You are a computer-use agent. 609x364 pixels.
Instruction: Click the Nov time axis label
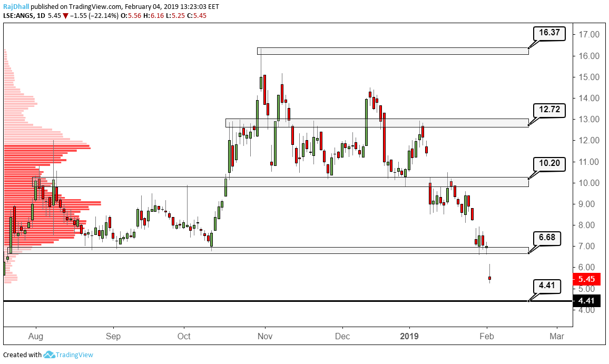coord(265,337)
